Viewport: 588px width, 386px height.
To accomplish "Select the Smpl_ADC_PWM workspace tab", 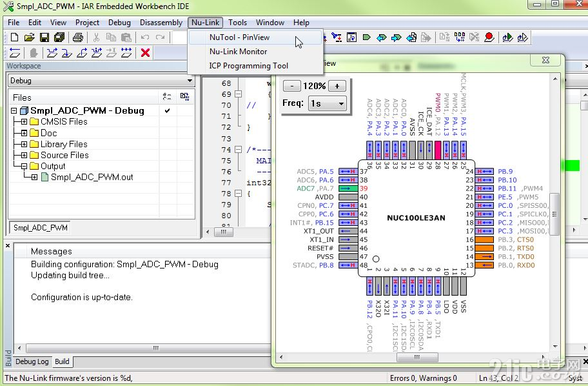I will pyautogui.click(x=41, y=228).
